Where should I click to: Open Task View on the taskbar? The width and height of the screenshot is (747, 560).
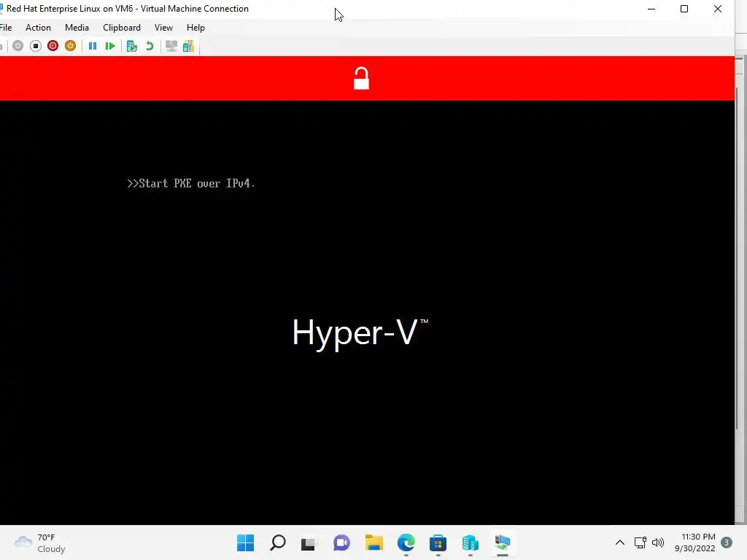309,542
